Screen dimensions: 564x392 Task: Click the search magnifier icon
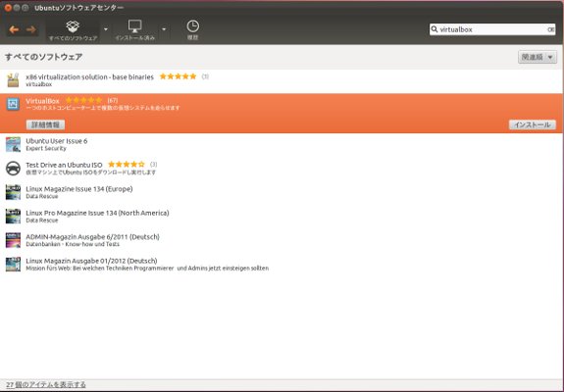(x=435, y=29)
